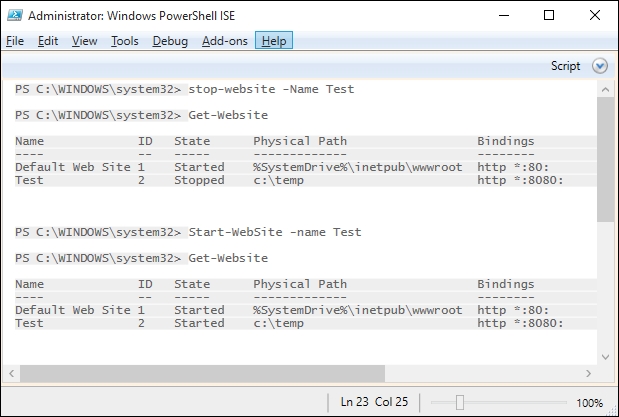Click the Script label in the pane header
The image size is (619, 417).
565,66
